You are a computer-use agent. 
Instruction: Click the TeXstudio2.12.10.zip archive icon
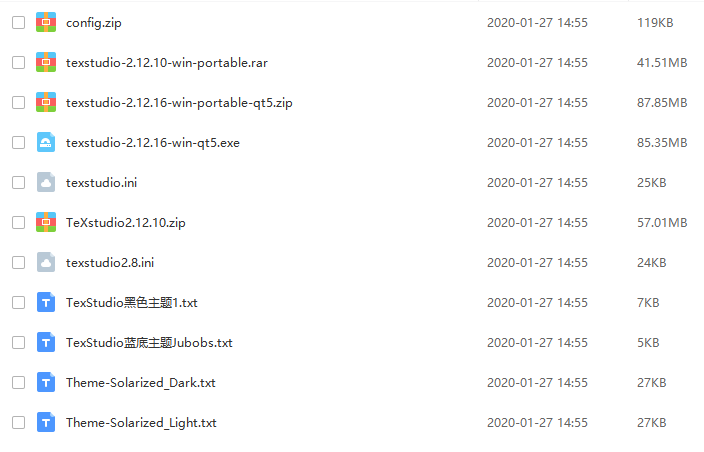pos(46,222)
